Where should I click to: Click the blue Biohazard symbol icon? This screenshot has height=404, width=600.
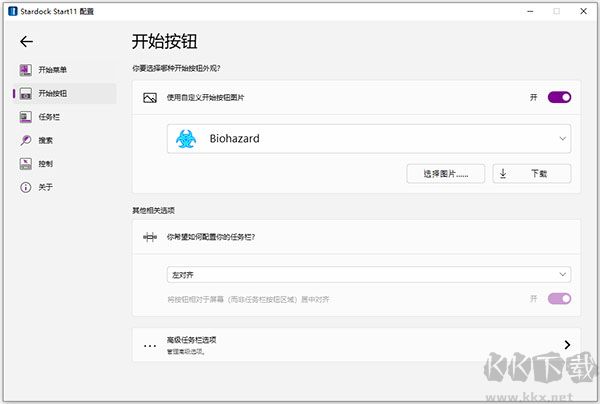pos(186,138)
